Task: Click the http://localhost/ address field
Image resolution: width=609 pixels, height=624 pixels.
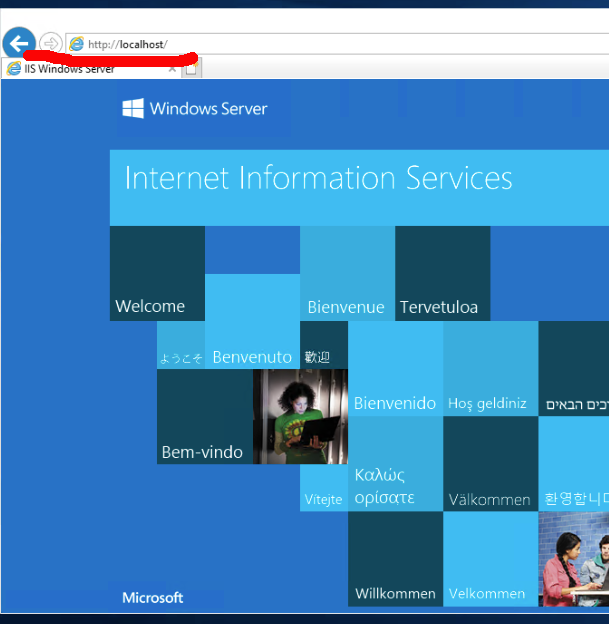Action: point(300,44)
